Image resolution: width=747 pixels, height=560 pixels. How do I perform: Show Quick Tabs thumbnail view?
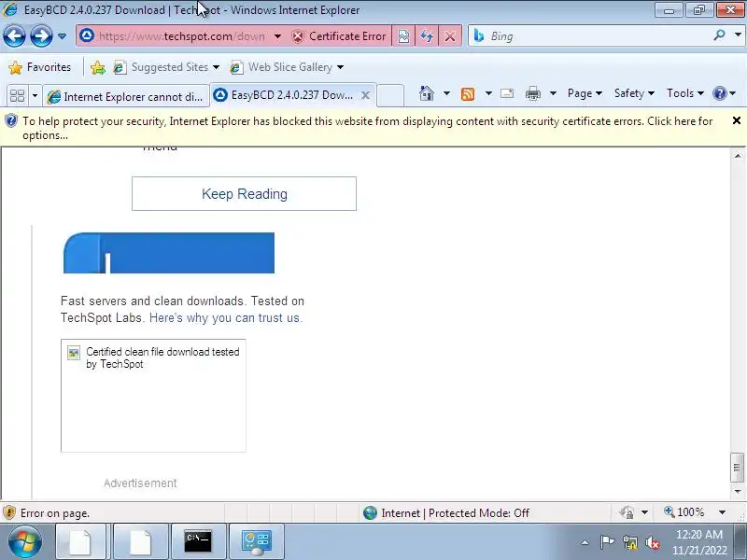pyautogui.click(x=18, y=96)
